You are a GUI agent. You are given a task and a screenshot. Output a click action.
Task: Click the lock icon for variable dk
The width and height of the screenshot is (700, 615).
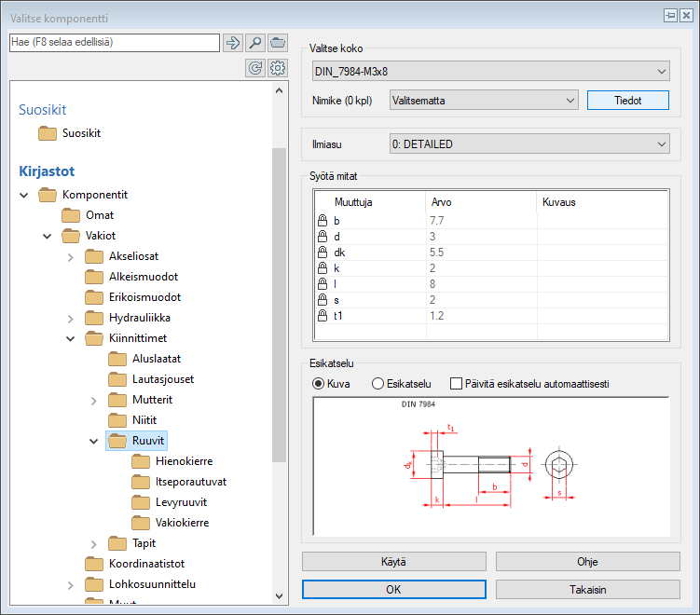pyautogui.click(x=323, y=253)
